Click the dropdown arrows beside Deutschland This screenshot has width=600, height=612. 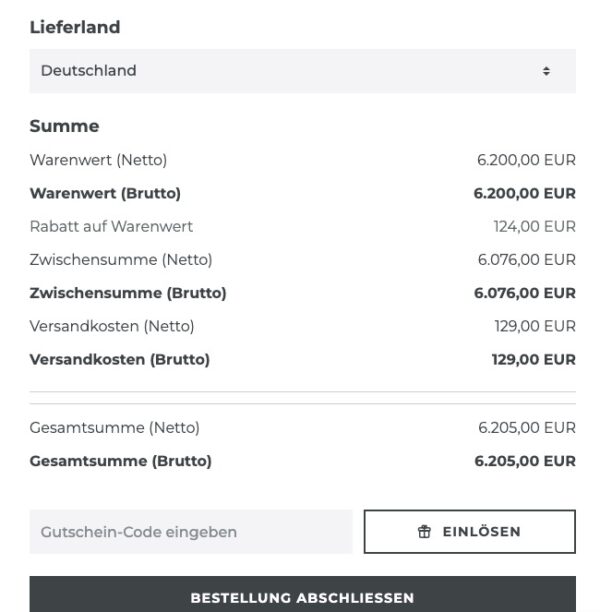point(546,71)
